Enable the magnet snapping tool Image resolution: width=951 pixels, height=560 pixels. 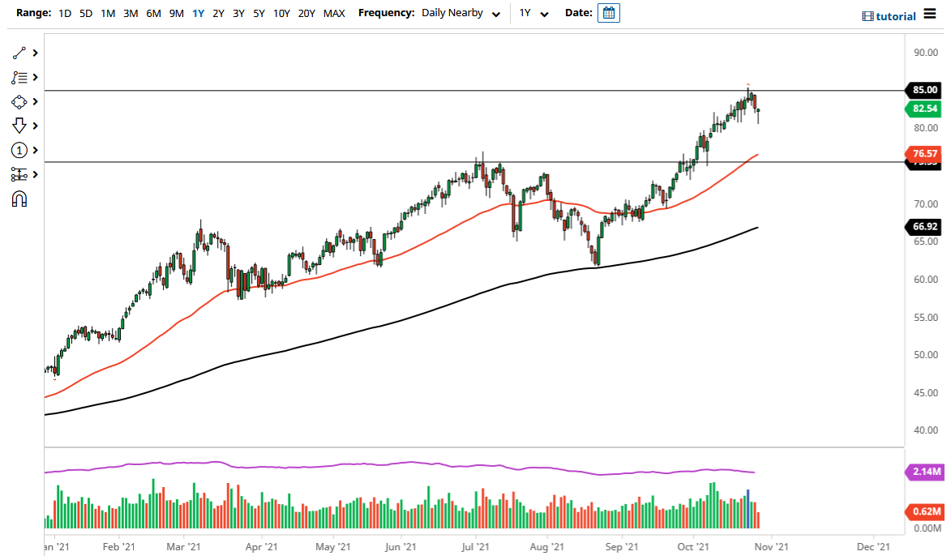tap(19, 199)
